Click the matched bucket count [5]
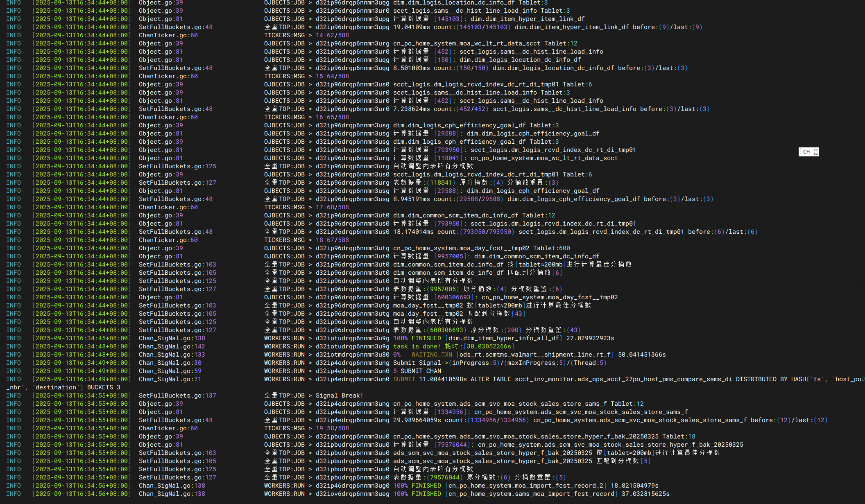Screen dimensions: 865x504 (x=645, y=461)
